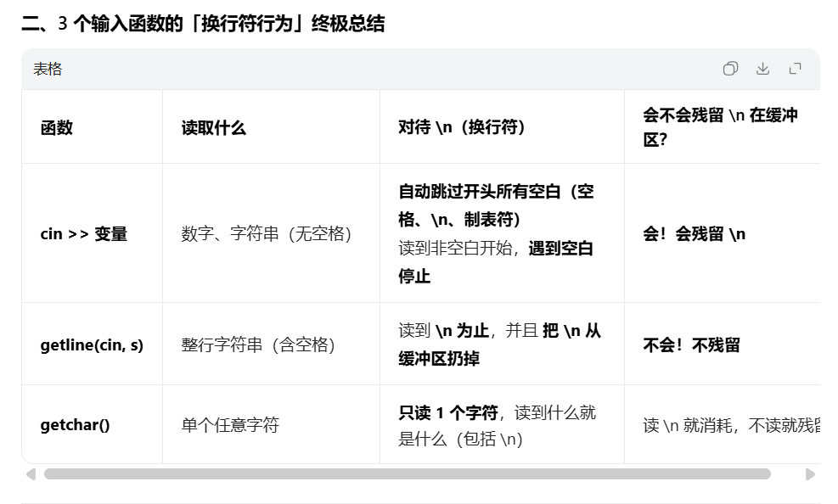Copy the table with the copy icon
Image resolution: width=838 pixels, height=504 pixels.
click(x=730, y=69)
